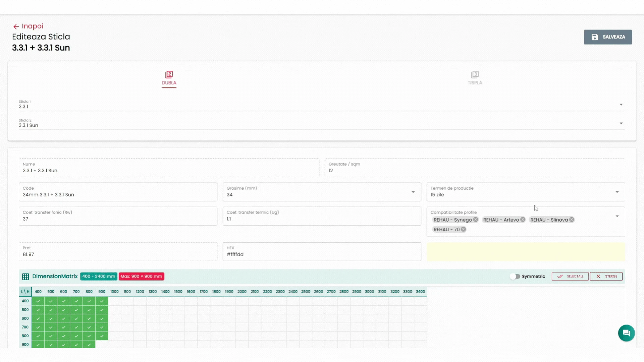Uncheck matrix cell row 400 column 400
The height and width of the screenshot is (362, 644).
[38, 301]
